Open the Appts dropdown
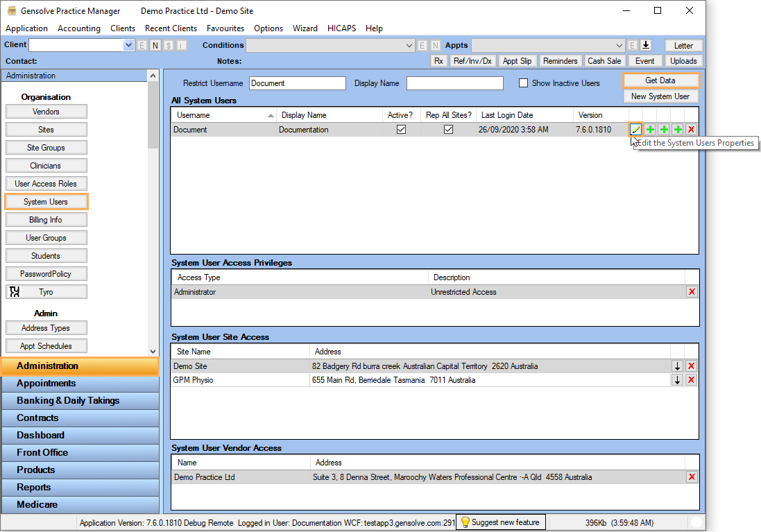The image size is (761, 532). [619, 45]
